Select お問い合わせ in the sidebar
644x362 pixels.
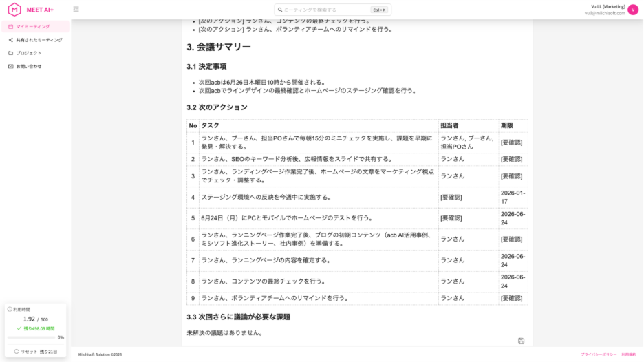point(29,66)
